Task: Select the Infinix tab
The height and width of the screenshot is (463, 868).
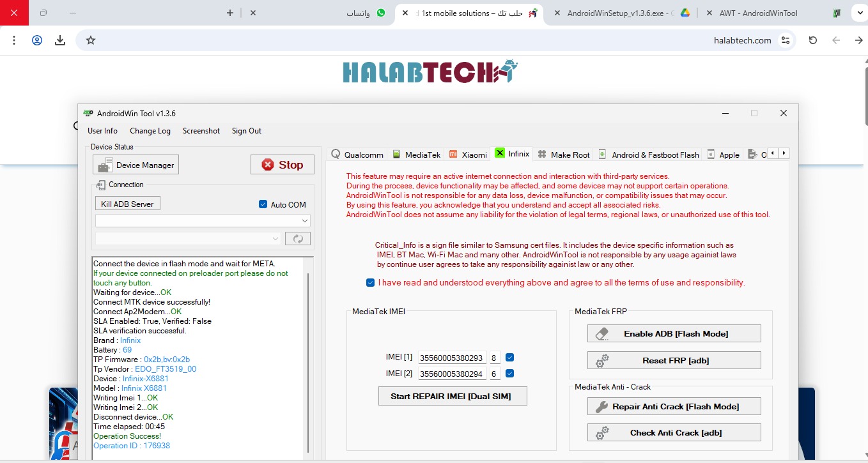Action: (512, 153)
